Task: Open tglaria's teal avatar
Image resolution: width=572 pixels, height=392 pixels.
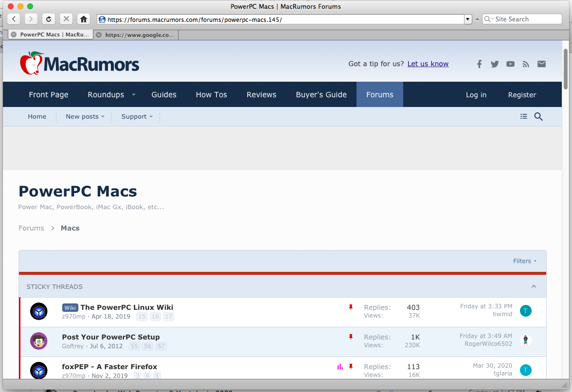Action: (525, 370)
